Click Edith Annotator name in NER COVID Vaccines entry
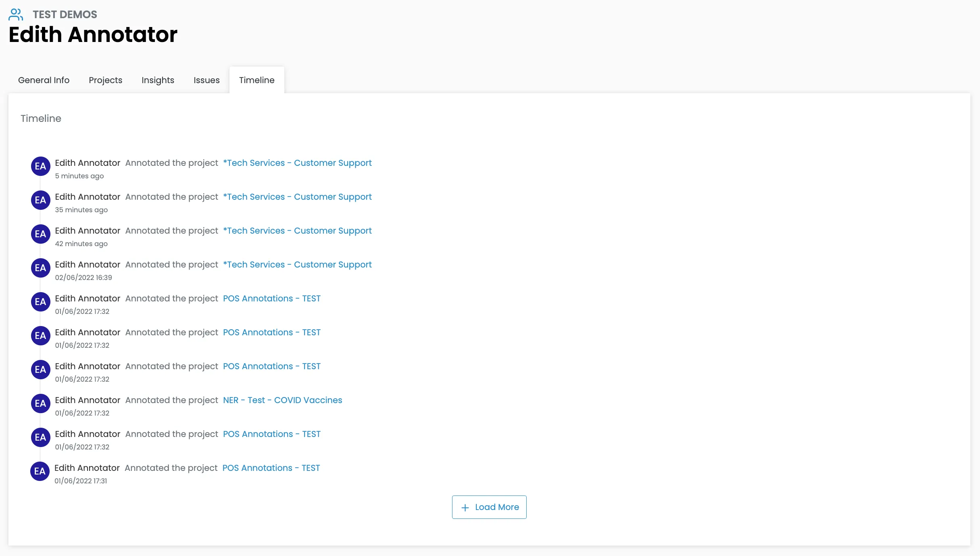 tap(88, 400)
